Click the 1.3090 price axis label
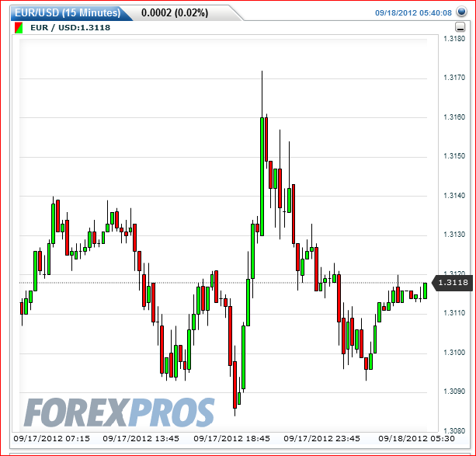 454,392
